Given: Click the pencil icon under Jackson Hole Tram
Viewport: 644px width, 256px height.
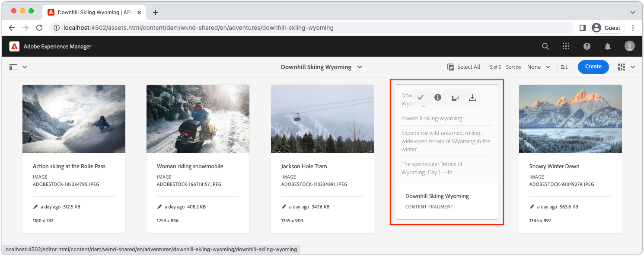Looking at the screenshot, I should click(x=284, y=207).
